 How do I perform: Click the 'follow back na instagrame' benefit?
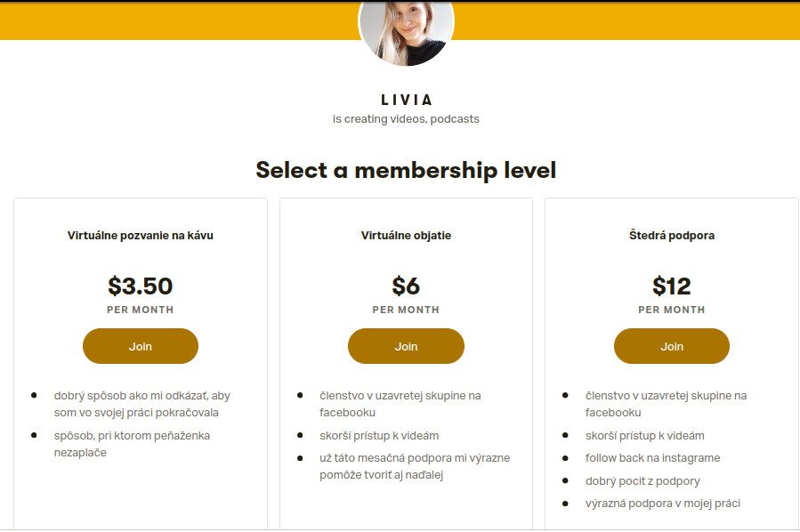click(652, 458)
